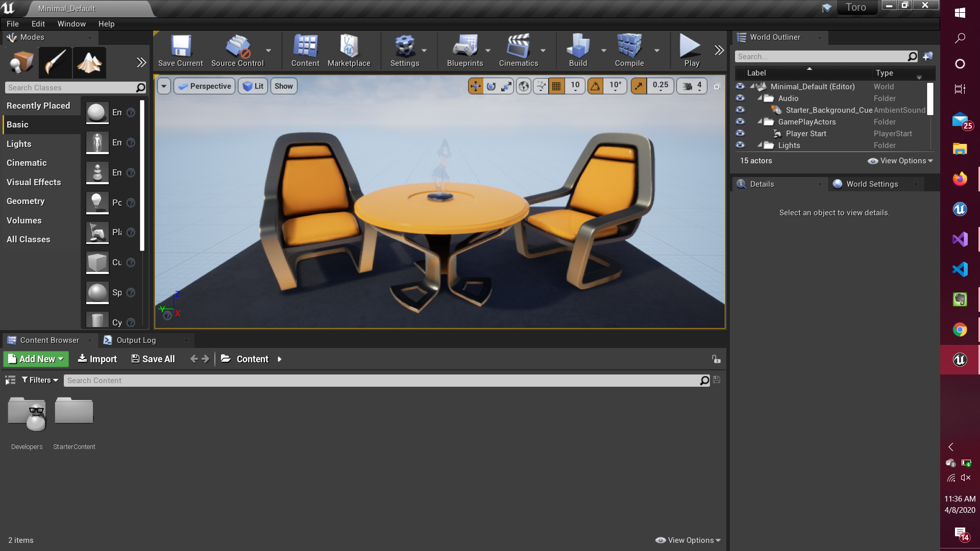
Task: Open the StarterContent folder thumbnail
Action: [74, 412]
